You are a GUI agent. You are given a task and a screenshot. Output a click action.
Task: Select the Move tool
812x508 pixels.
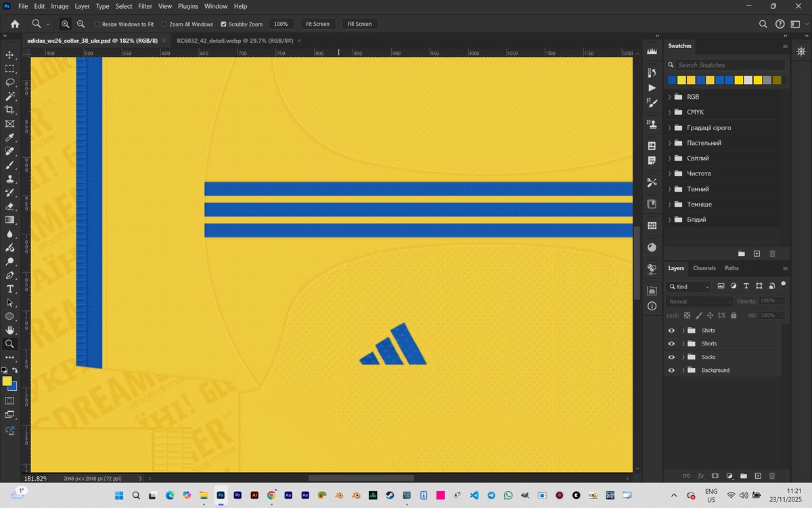[x=9, y=55]
